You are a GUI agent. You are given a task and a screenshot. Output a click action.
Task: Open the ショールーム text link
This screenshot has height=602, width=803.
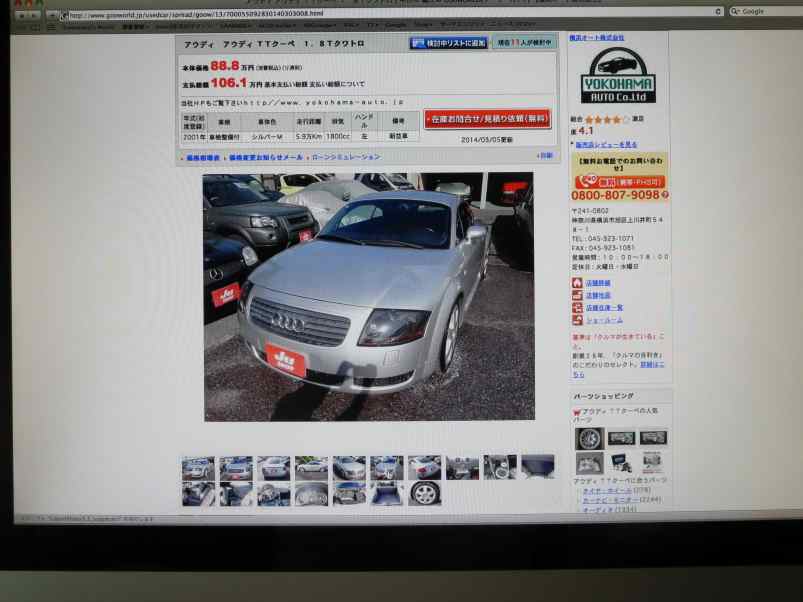pos(604,320)
